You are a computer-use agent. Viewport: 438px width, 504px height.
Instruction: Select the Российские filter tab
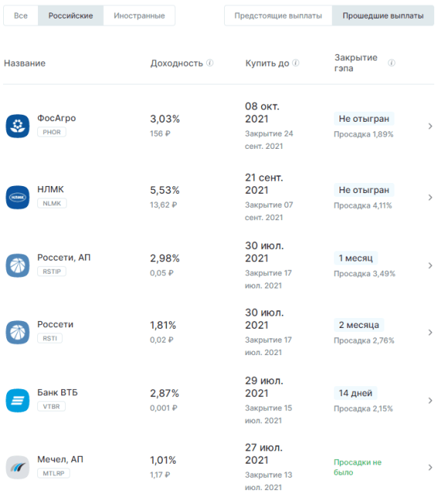pos(71,16)
